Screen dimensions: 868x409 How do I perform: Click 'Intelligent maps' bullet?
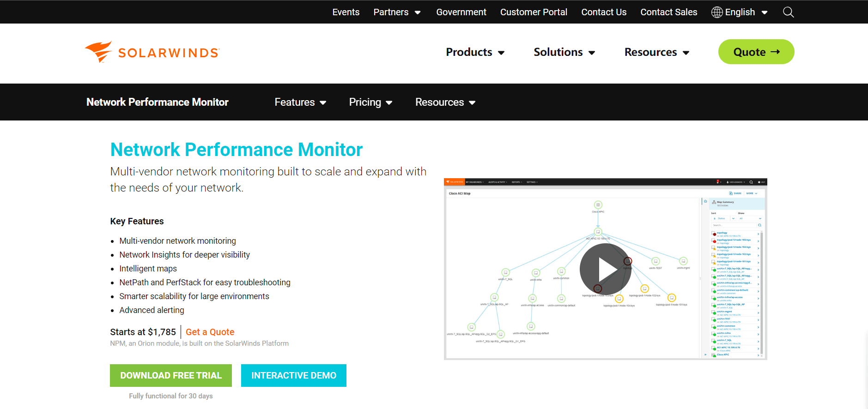[x=148, y=269]
